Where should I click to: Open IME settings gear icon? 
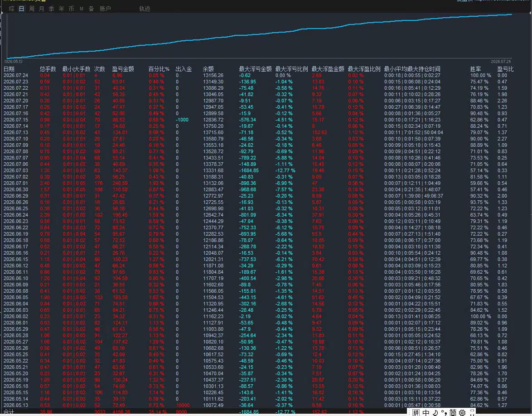point(462,413)
